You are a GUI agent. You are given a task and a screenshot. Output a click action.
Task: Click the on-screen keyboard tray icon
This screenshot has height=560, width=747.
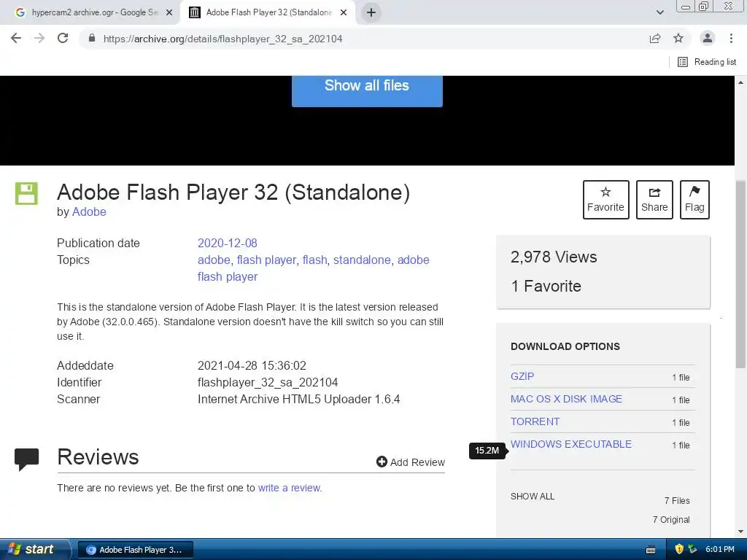point(650,550)
